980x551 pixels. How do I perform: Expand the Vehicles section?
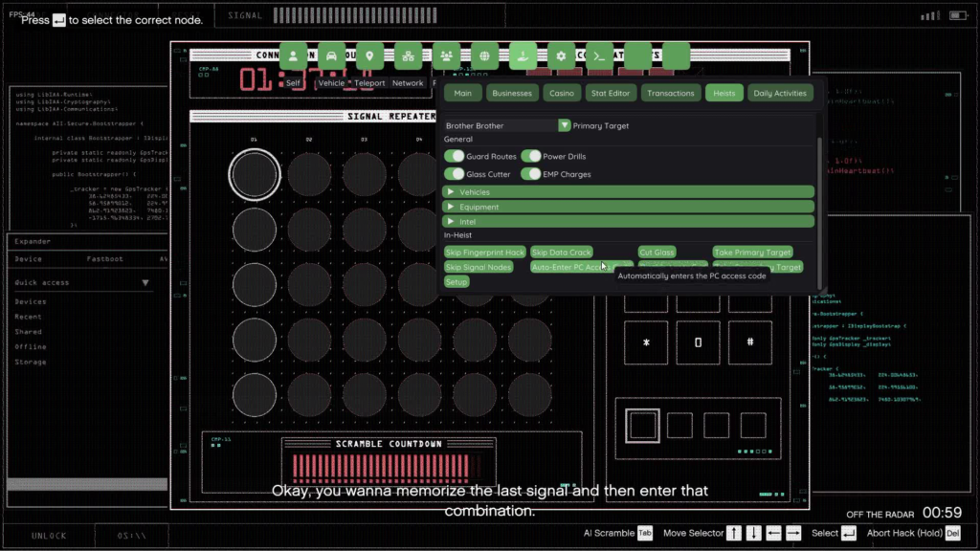point(628,191)
